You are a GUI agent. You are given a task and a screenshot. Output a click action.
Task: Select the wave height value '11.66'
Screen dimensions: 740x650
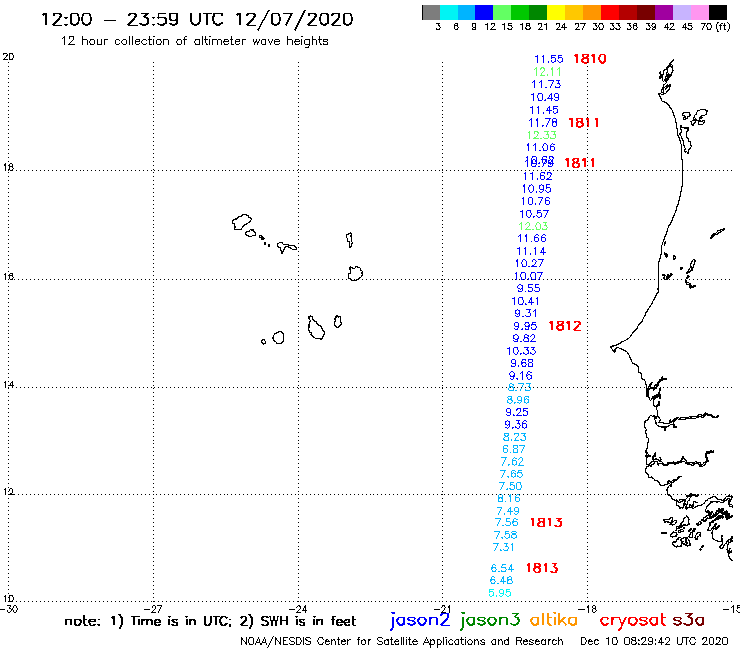click(x=532, y=238)
